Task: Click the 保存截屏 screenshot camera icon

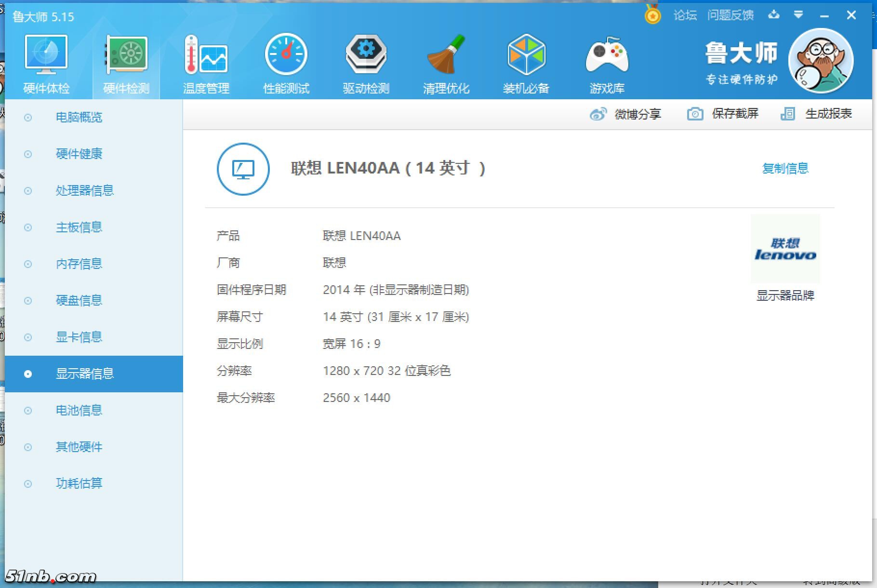Action: pos(695,114)
